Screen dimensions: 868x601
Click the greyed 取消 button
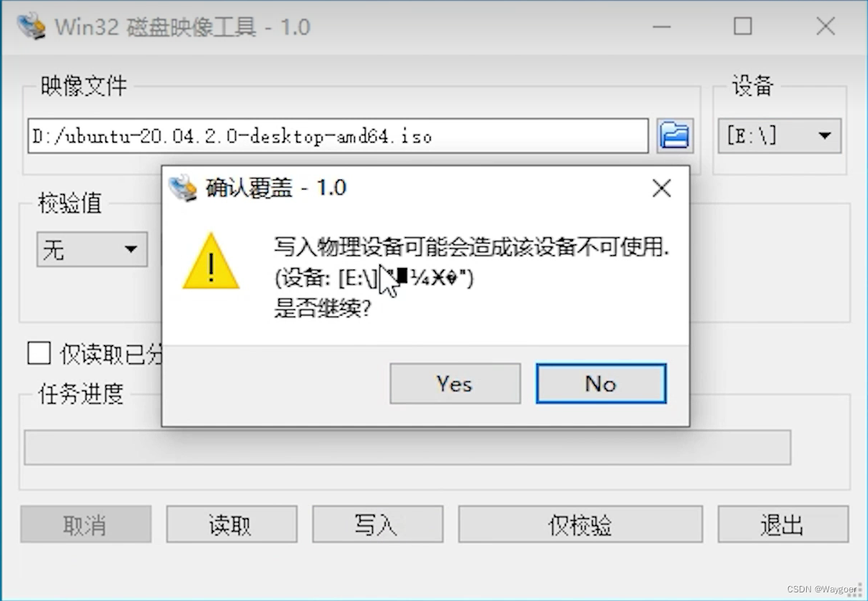pos(86,524)
